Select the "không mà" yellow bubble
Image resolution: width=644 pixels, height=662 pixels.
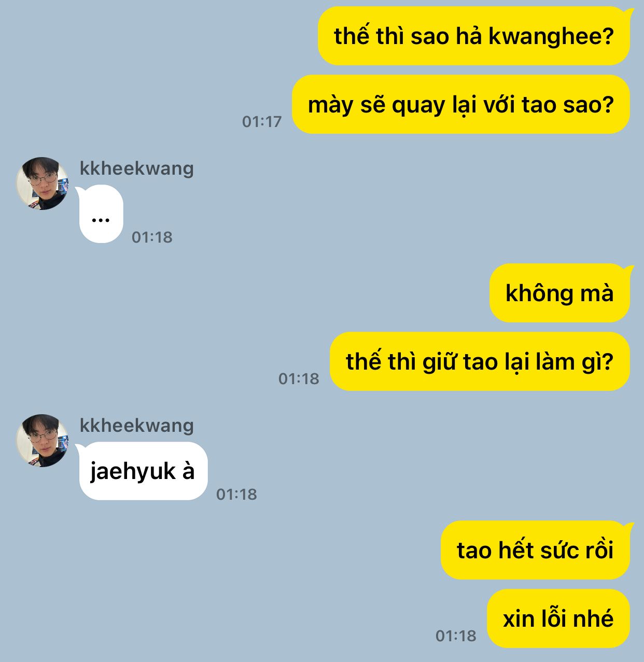(560, 293)
